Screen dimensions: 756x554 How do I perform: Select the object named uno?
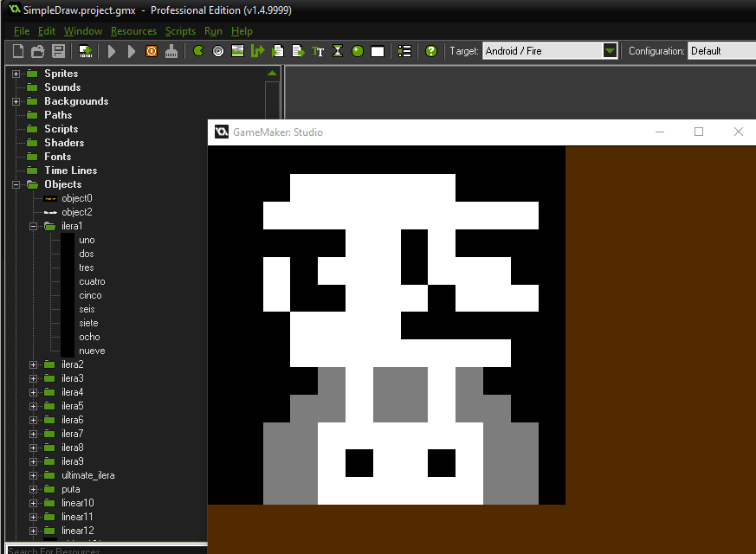click(87, 240)
